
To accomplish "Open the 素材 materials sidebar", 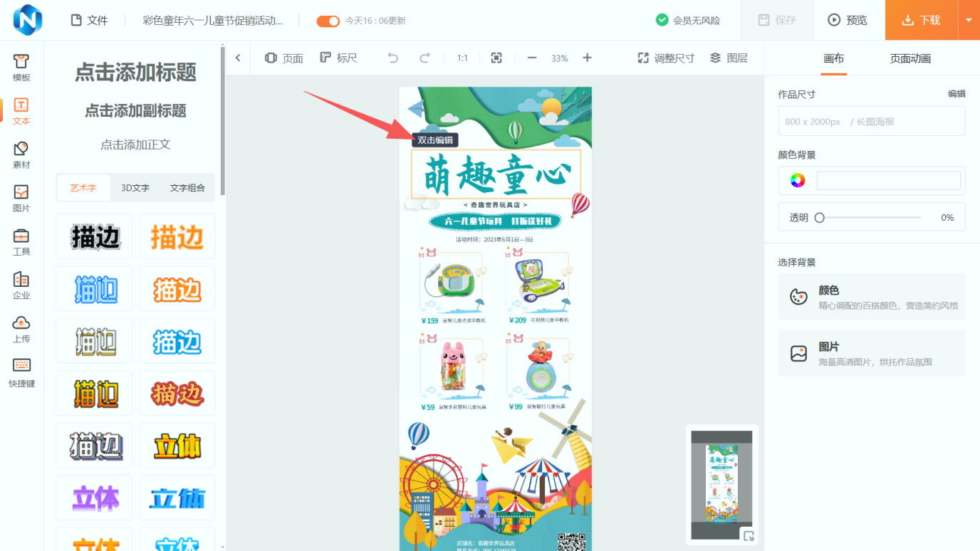I will (21, 155).
